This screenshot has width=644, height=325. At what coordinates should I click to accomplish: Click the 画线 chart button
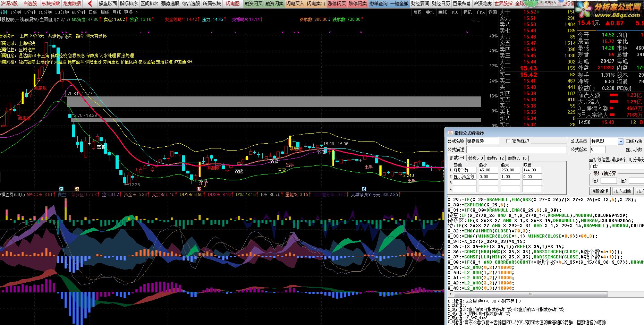click(443, 12)
